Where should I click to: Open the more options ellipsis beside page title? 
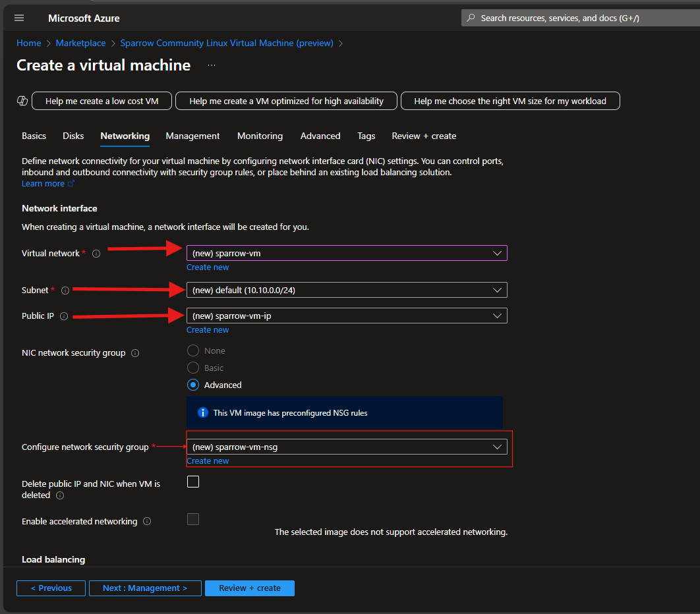[x=212, y=65]
